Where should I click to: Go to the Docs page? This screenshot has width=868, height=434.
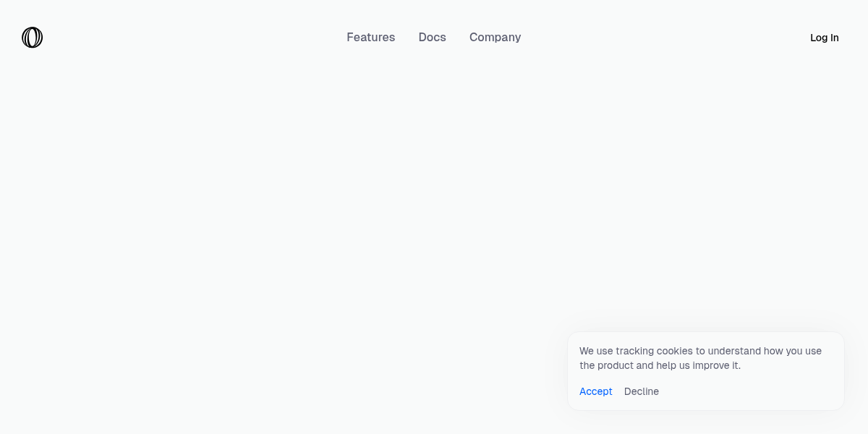[x=432, y=38]
